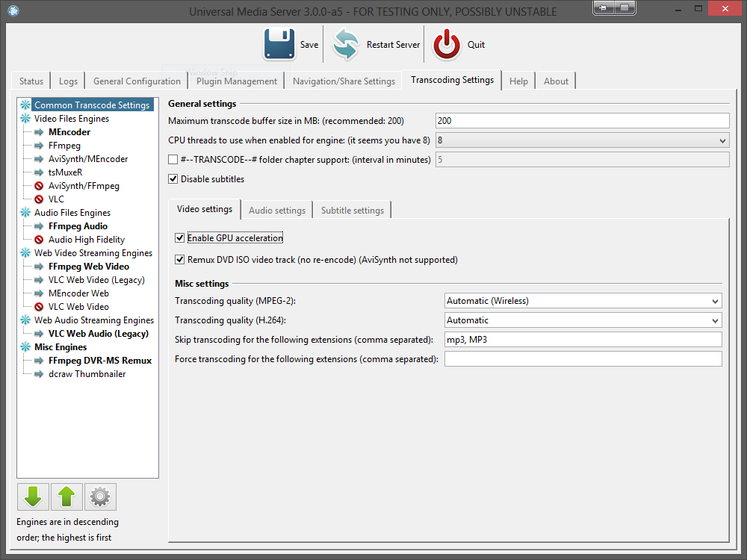Click the Save floppy disk icon
This screenshot has height=560, width=747.
pos(279,44)
